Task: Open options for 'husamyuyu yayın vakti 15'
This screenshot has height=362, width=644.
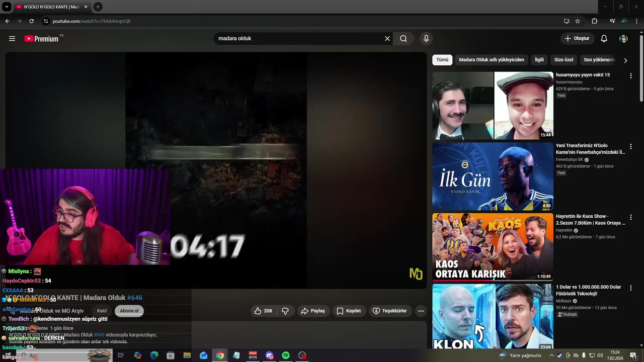Action: 631,76
